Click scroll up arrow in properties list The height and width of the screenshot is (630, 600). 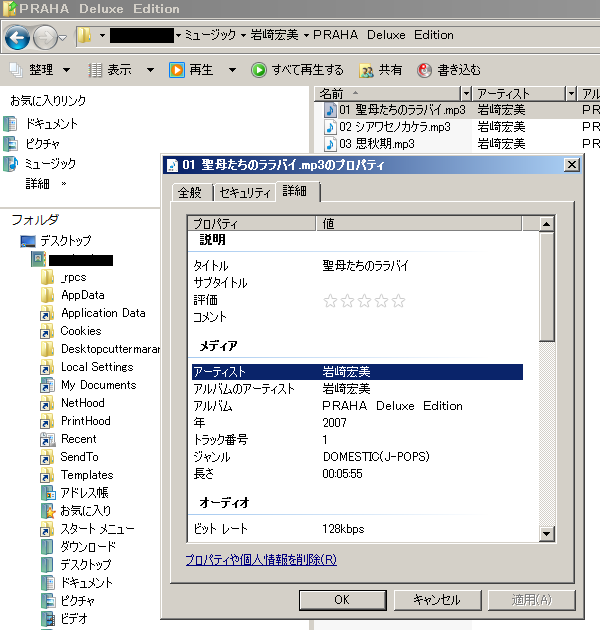pos(546,224)
